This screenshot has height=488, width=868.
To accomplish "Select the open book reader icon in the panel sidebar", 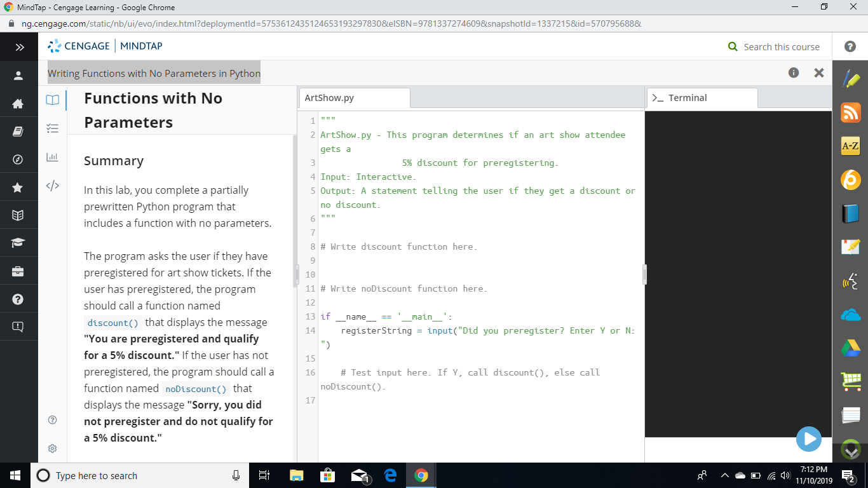I will click(53, 100).
